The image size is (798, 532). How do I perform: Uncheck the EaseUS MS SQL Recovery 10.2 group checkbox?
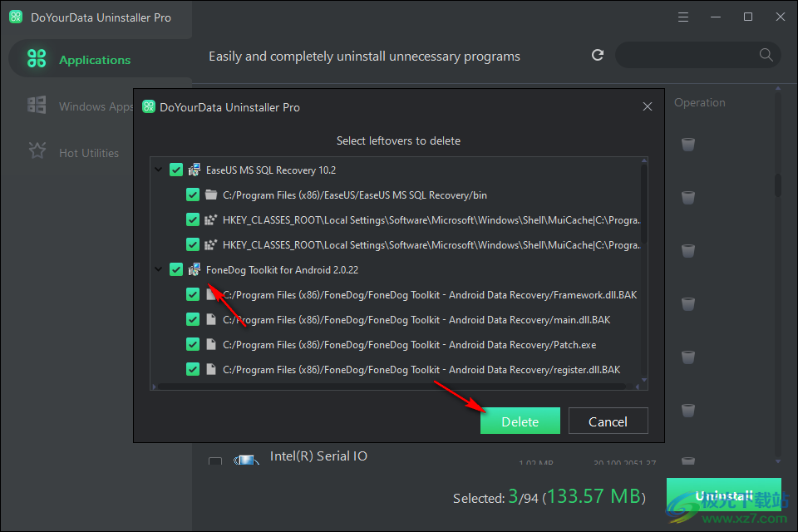pos(176,170)
